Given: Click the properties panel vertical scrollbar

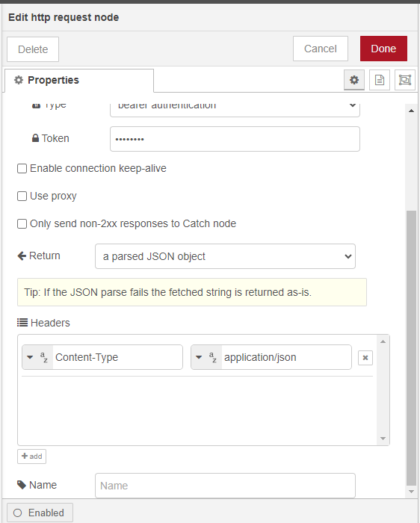Looking at the screenshot, I should click(x=411, y=350).
